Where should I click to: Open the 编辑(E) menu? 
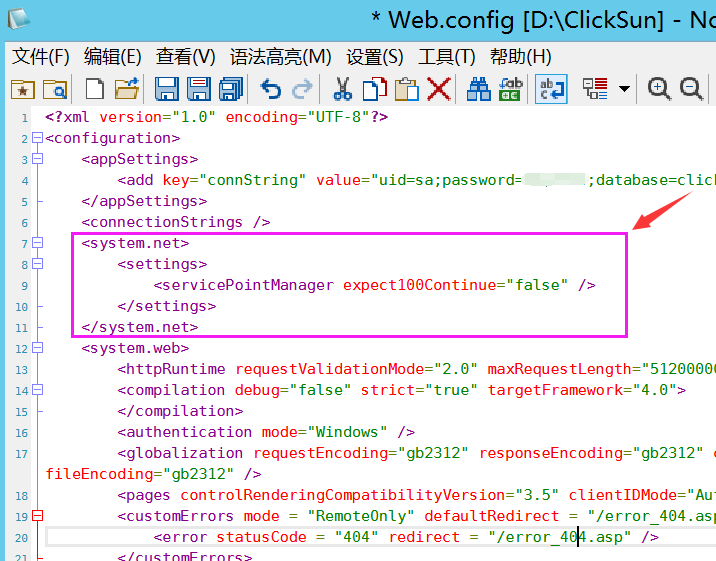pos(112,57)
